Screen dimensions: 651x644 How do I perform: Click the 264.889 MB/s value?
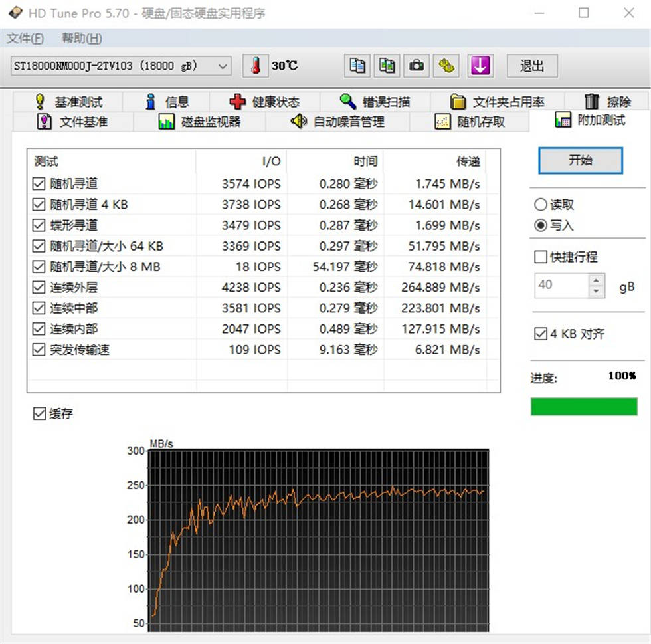[x=440, y=288]
